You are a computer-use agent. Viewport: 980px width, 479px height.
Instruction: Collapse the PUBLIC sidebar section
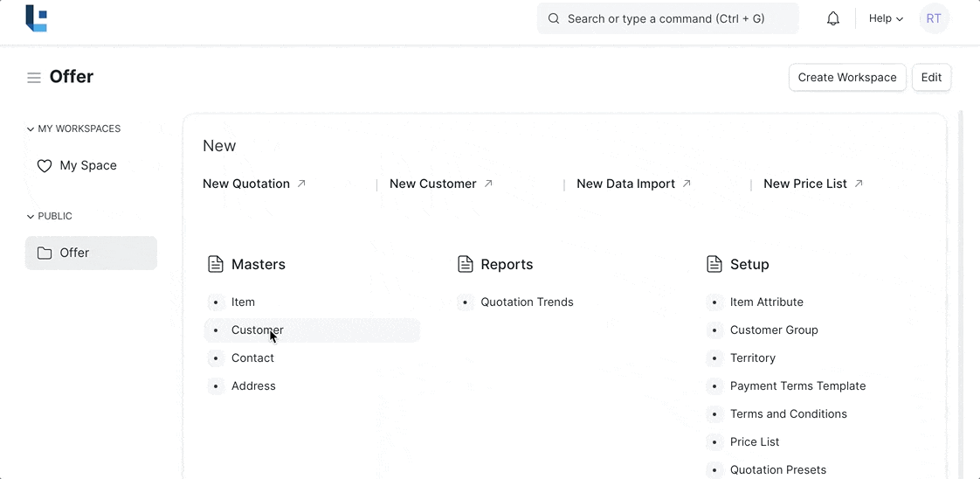pyautogui.click(x=31, y=217)
